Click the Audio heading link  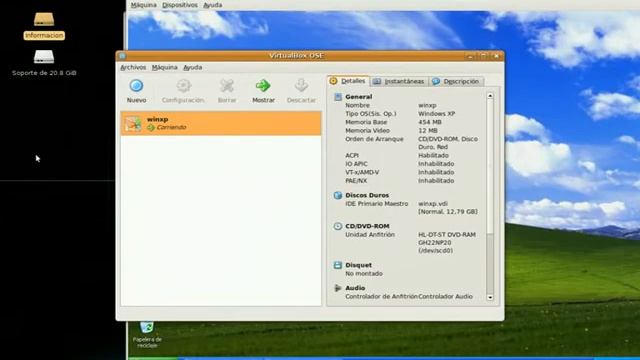[x=355, y=288]
